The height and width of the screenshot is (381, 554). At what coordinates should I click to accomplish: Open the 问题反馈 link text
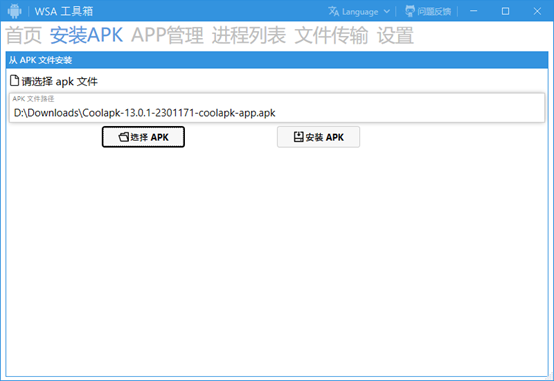434,12
